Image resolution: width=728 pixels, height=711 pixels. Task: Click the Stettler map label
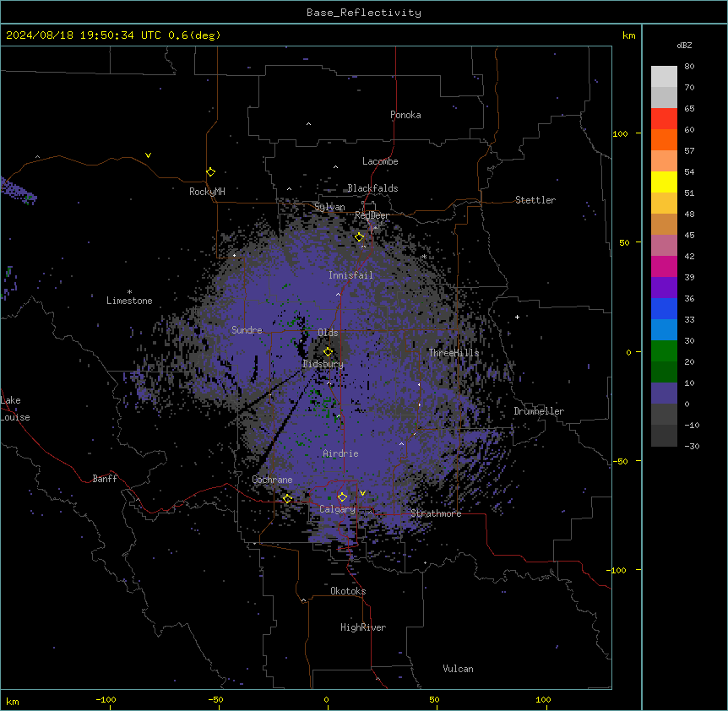coord(535,200)
